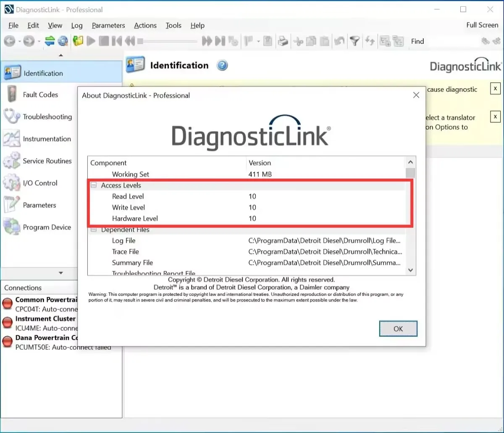Screen dimensions: 504x433
Task: Click the scroll down arrow in the About list
Action: pyautogui.click(x=410, y=270)
